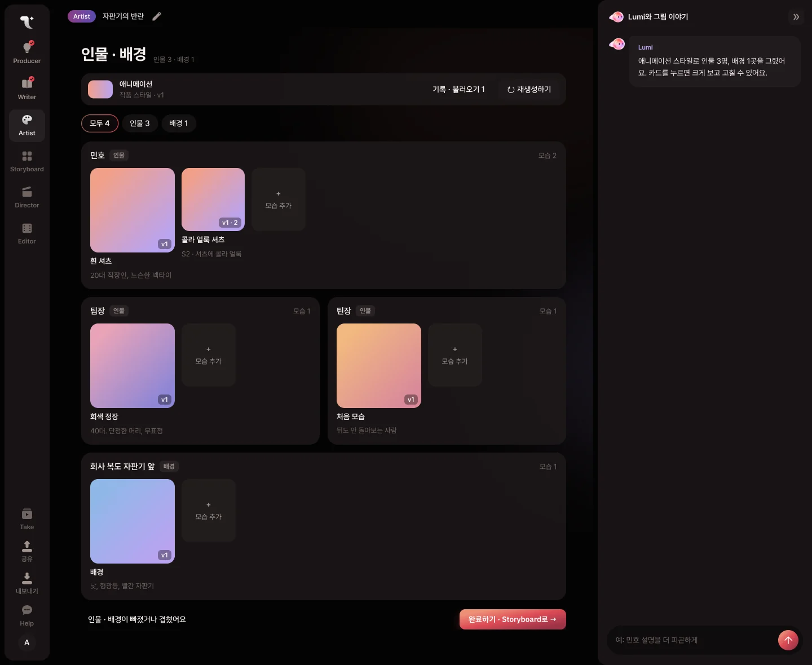The width and height of the screenshot is (812, 665).
Task: Click the 모습 2 count on 민호
Action: click(547, 156)
